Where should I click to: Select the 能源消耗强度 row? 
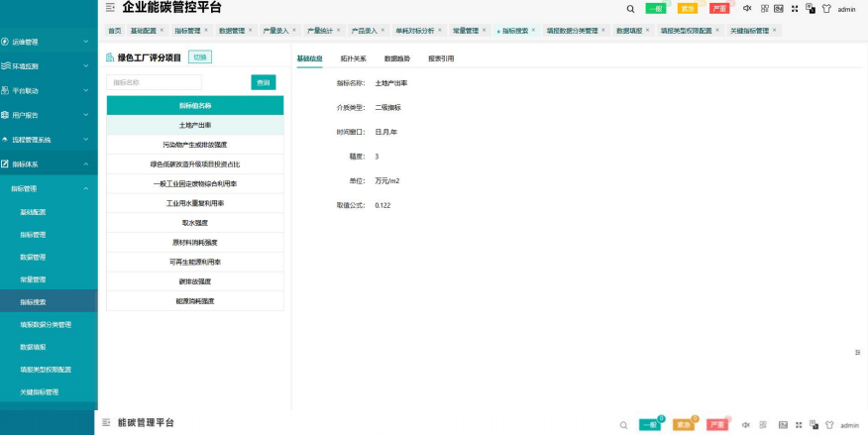point(195,301)
